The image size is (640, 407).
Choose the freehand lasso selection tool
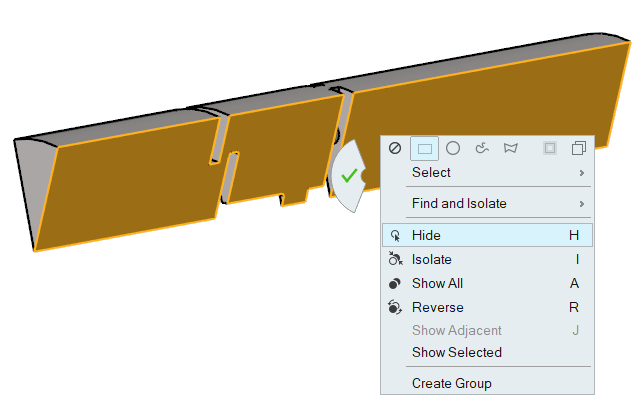pyautogui.click(x=482, y=148)
